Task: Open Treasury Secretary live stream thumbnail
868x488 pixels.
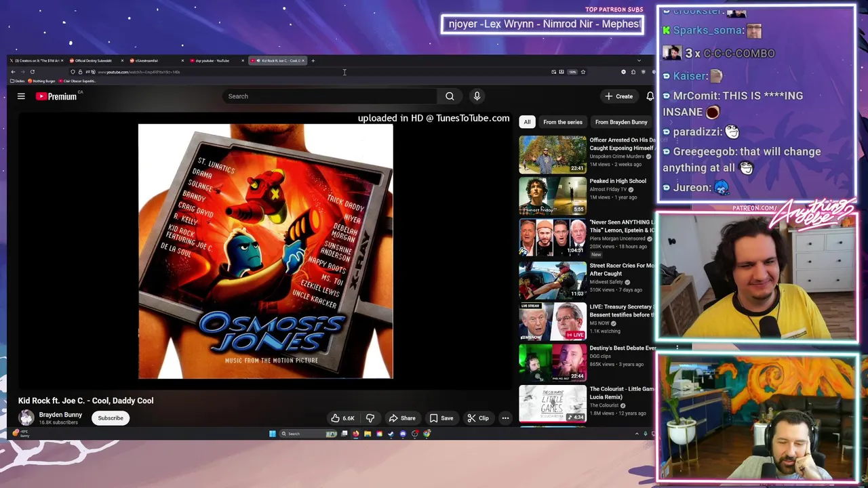Action: coord(553,321)
